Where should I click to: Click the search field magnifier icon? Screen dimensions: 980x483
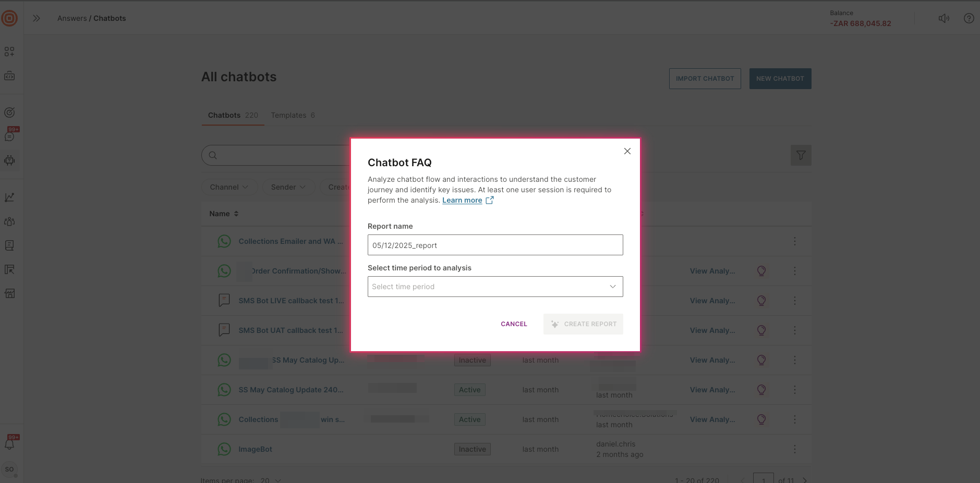tap(213, 155)
